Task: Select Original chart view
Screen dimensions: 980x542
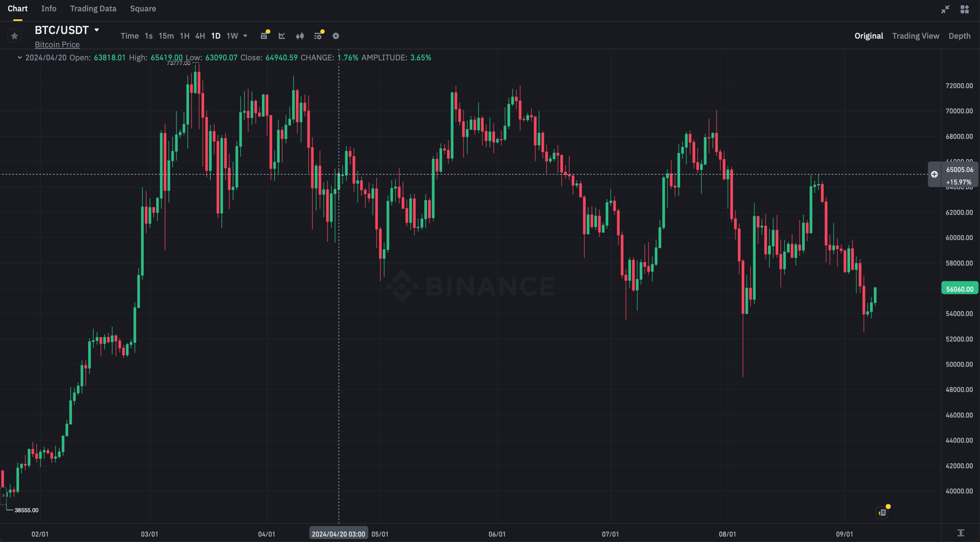Action: point(869,36)
